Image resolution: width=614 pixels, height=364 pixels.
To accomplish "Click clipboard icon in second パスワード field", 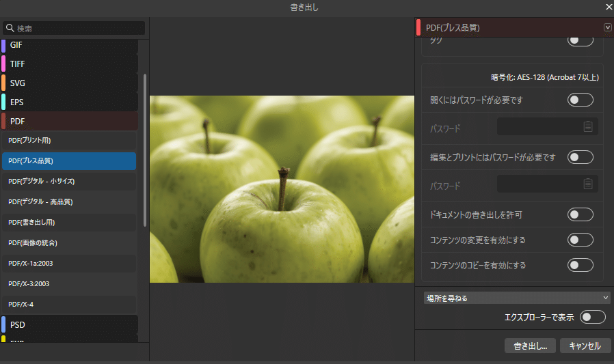I will pos(588,184).
